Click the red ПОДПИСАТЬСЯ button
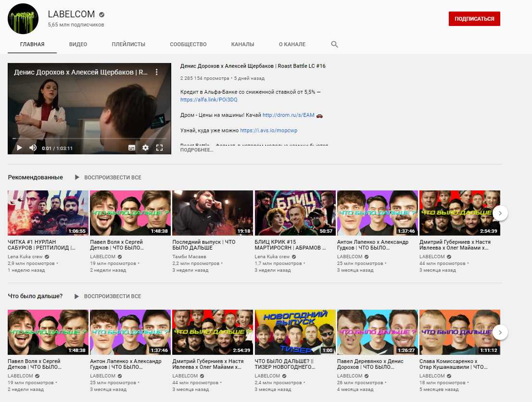Screen dimensions: 532x402 [x=474, y=19]
